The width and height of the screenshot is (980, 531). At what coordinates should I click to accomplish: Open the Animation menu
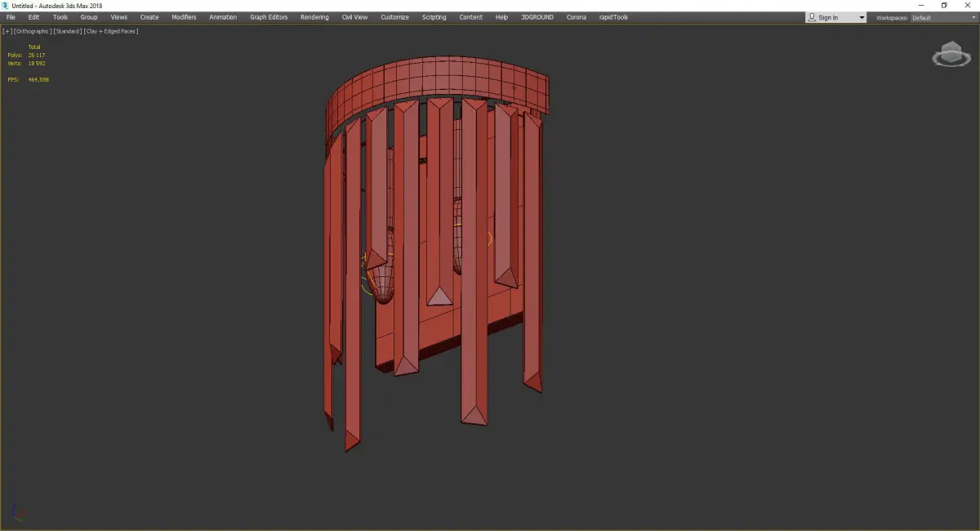coord(223,17)
